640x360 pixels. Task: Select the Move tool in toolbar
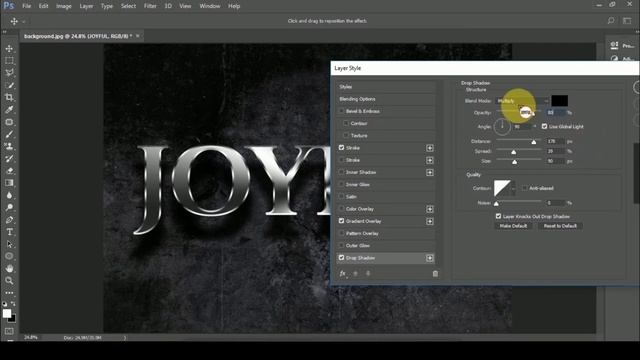(x=9, y=49)
